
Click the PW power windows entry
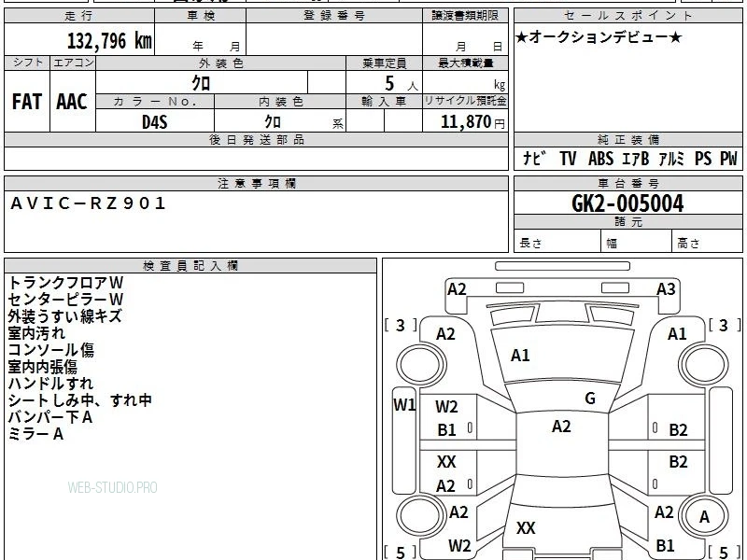click(728, 159)
